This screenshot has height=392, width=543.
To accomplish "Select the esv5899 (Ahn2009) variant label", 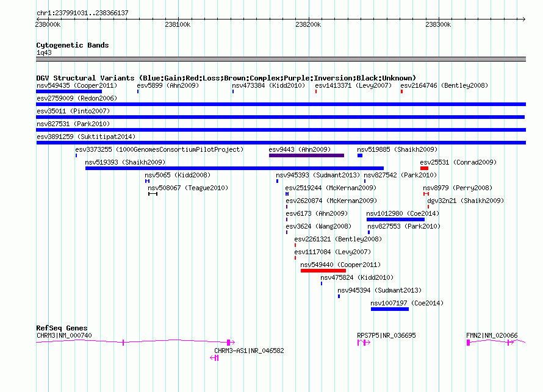I will coord(168,85).
